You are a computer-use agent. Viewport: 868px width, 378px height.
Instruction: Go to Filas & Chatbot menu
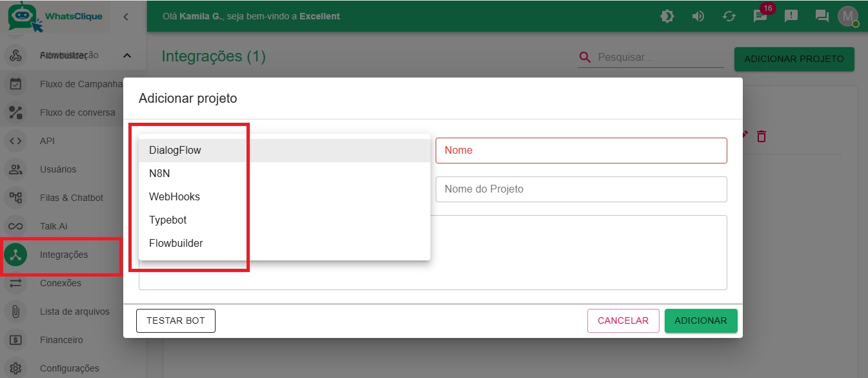[71, 198]
